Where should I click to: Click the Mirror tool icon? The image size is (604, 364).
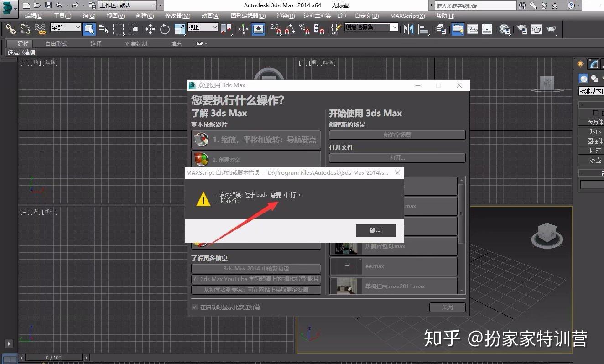[408, 29]
